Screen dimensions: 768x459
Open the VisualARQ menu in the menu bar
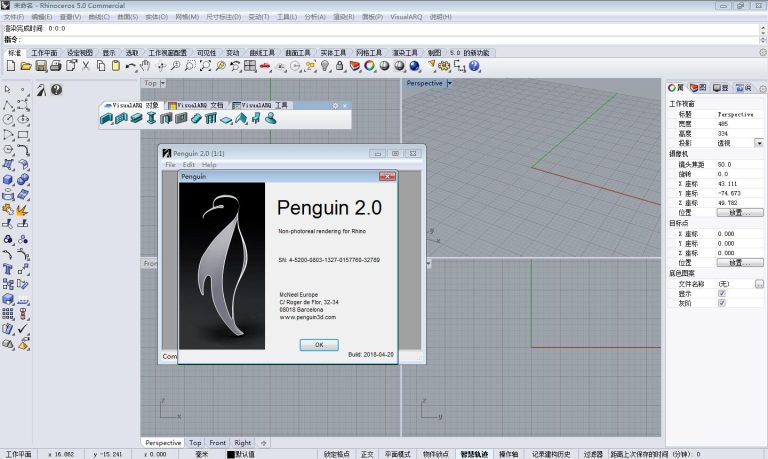[406, 17]
